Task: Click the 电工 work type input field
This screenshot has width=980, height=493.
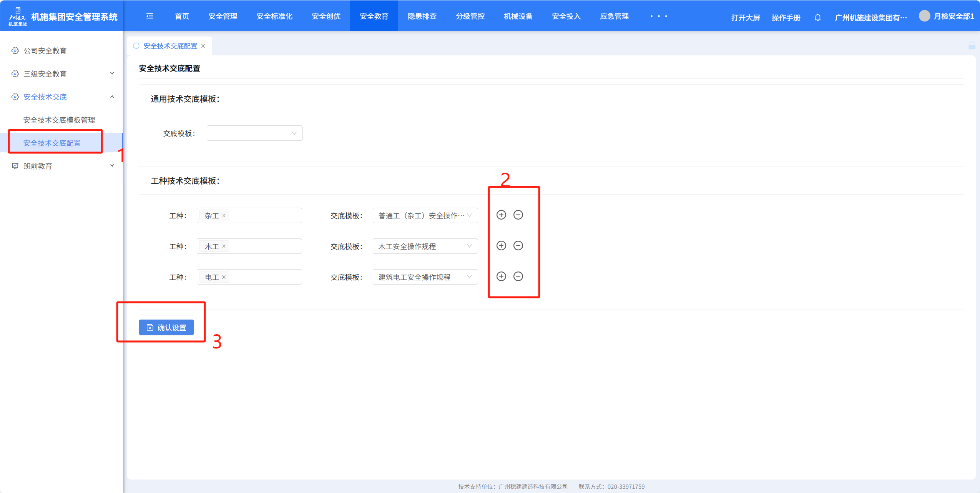Action: coord(265,277)
